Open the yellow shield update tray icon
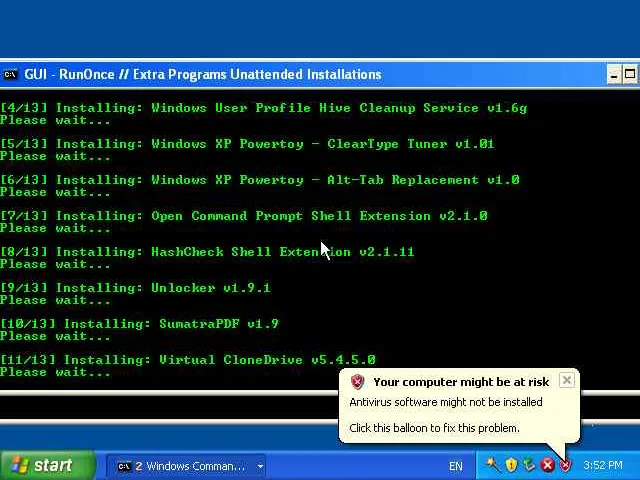 [511, 464]
